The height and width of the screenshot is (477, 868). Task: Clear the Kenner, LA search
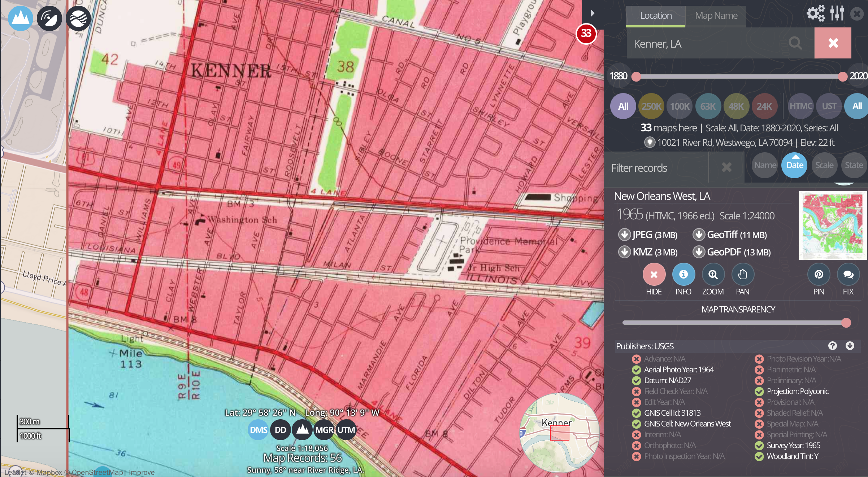[833, 43]
